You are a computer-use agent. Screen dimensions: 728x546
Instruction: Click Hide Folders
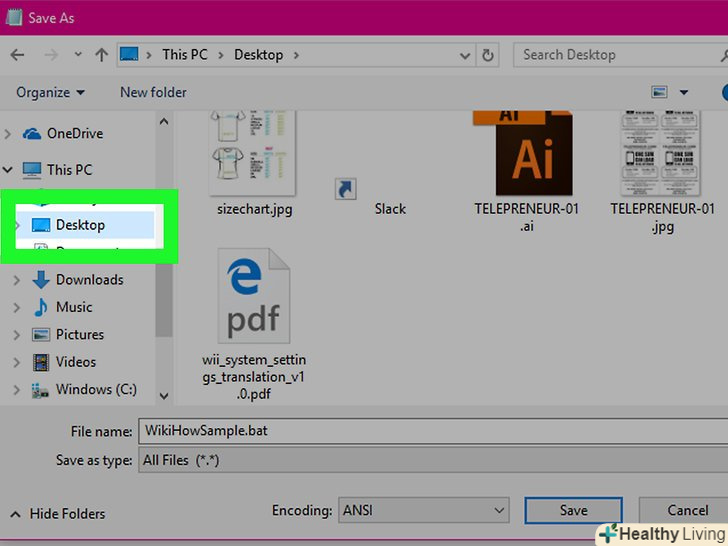[x=58, y=514]
